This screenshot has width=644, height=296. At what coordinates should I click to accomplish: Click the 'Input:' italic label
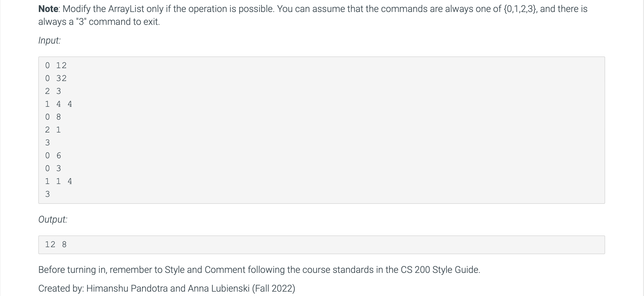pos(49,40)
